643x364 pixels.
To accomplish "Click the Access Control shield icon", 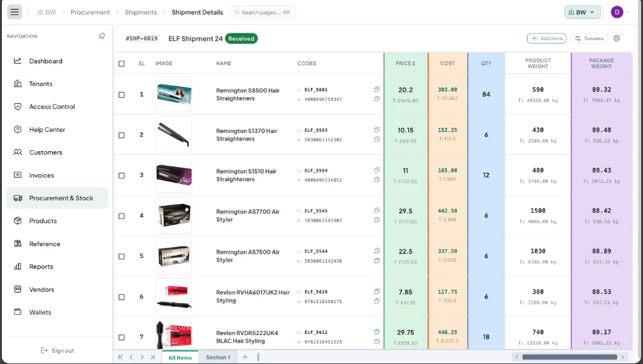I will [18, 107].
